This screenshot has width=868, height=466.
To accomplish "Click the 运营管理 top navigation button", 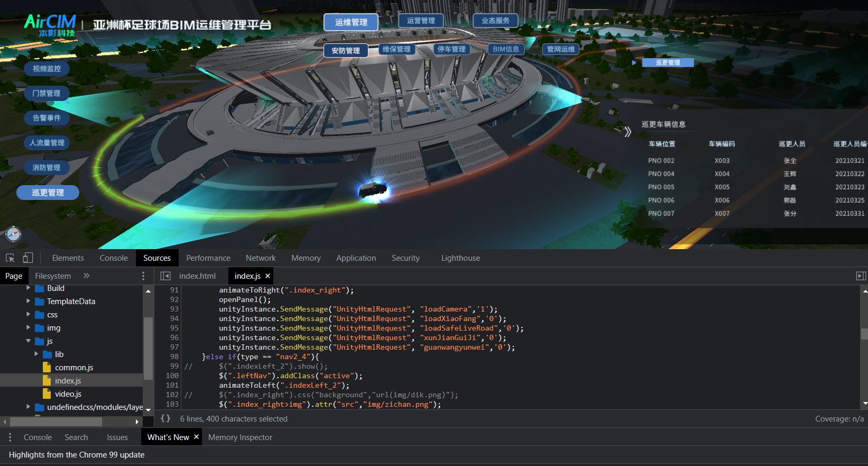I will [x=421, y=21].
